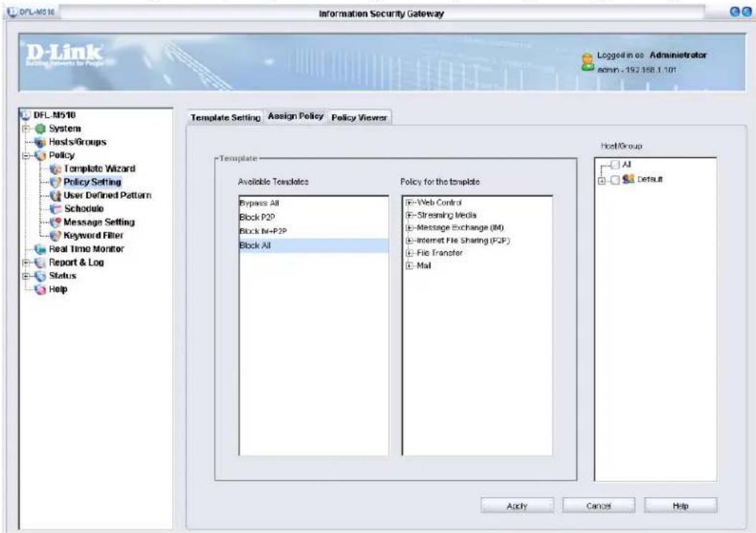Click the left blue round title-bar button
The width and height of the screenshot is (756, 533).
[735, 12]
